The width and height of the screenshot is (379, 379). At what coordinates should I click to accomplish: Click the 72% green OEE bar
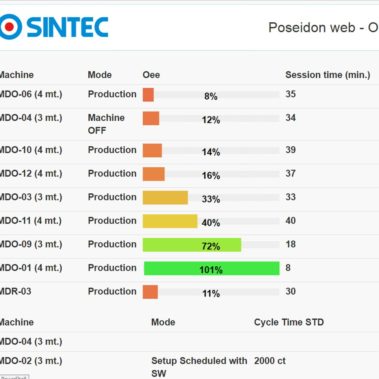(x=211, y=245)
